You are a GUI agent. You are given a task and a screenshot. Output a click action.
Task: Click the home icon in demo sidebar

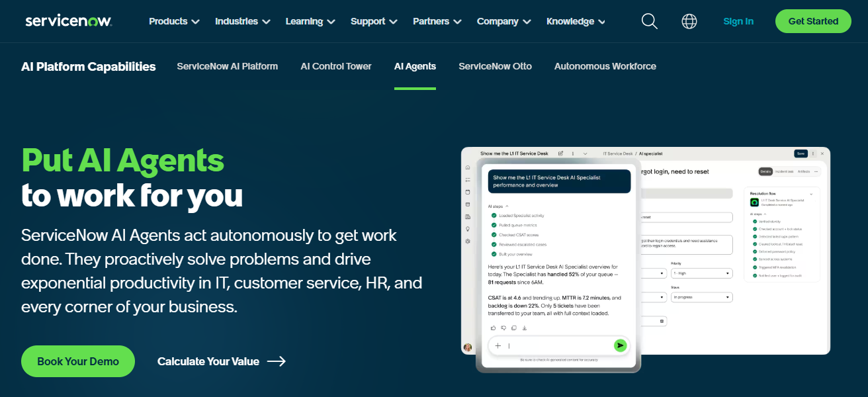point(468,167)
